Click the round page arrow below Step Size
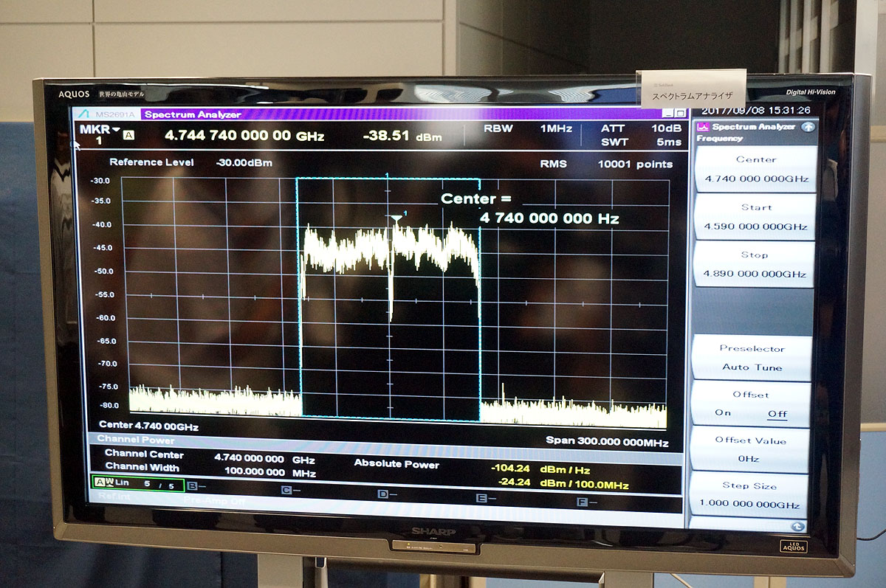This screenshot has height=588, width=886. [x=797, y=526]
